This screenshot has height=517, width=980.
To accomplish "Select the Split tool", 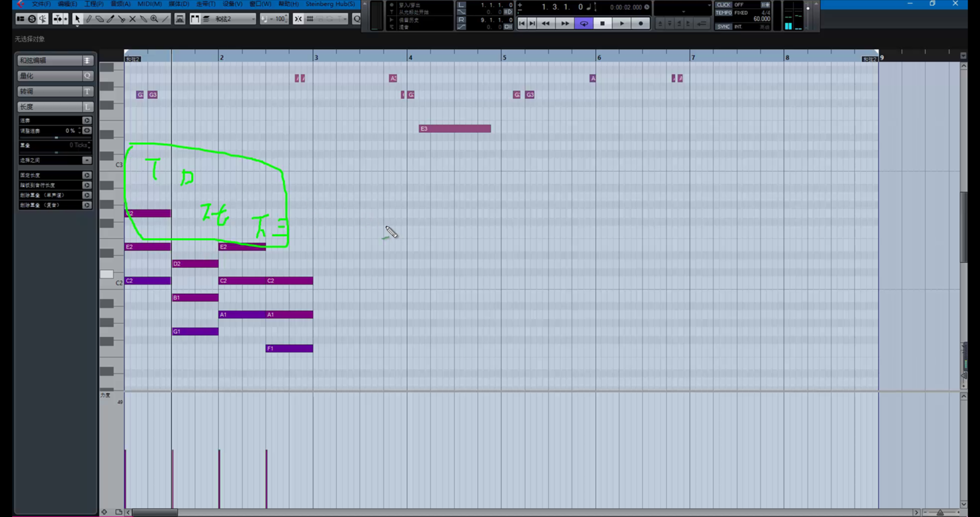I will point(121,19).
